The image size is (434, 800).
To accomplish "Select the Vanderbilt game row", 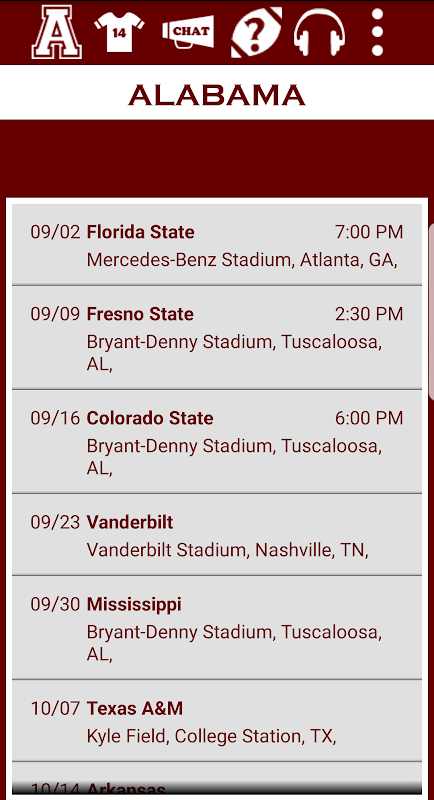I will [x=217, y=535].
